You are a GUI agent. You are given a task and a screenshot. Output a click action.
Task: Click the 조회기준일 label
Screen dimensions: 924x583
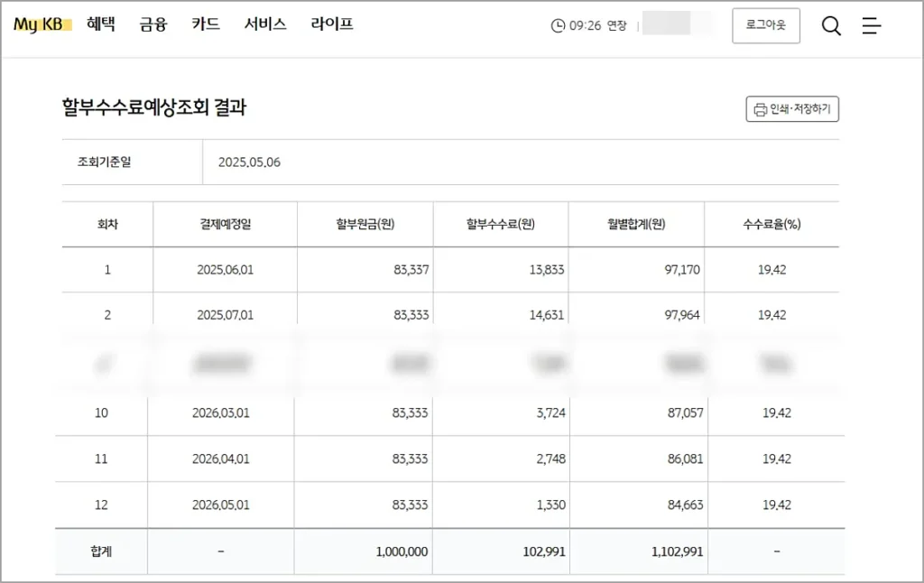105,162
